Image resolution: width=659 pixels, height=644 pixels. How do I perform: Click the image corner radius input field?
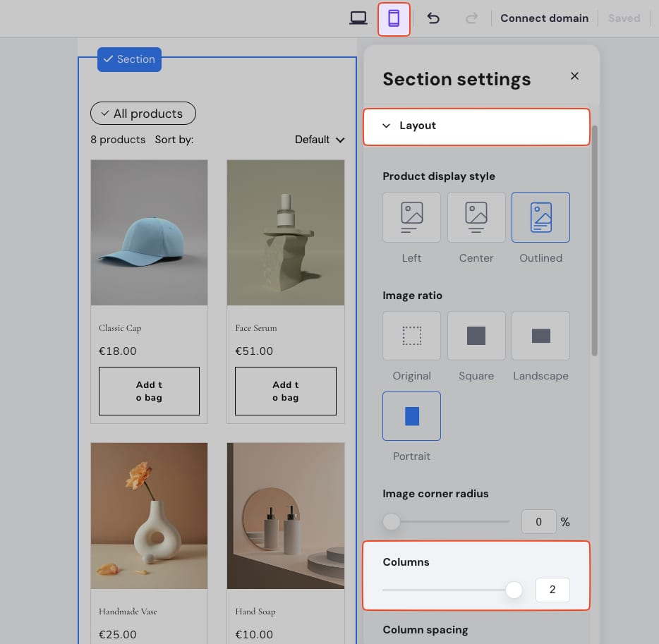(538, 522)
